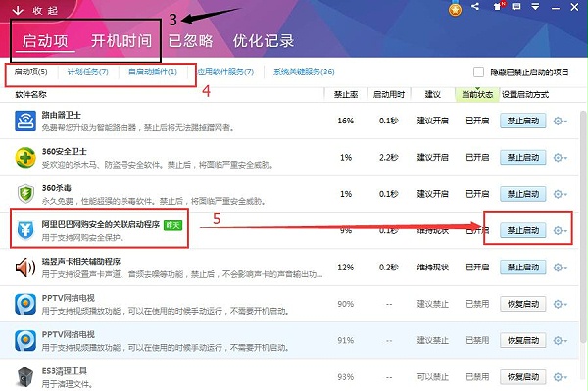Click the 收起 collapse arrow icon
This screenshot has height=391, width=588.
tap(18, 10)
